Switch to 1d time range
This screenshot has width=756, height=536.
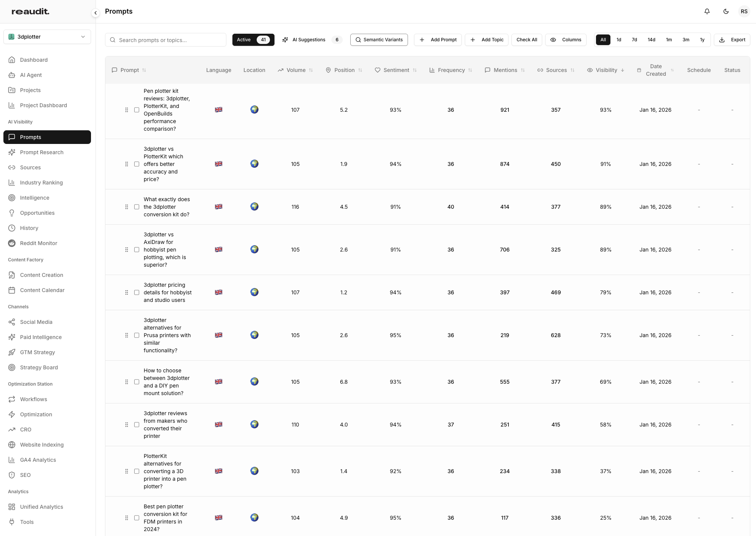pos(619,40)
